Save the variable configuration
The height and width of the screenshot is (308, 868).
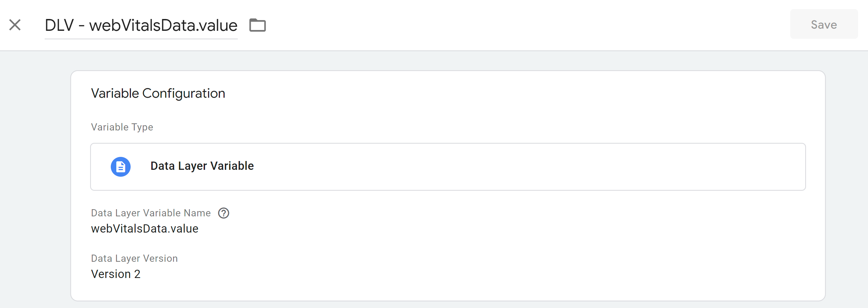pyautogui.click(x=824, y=24)
